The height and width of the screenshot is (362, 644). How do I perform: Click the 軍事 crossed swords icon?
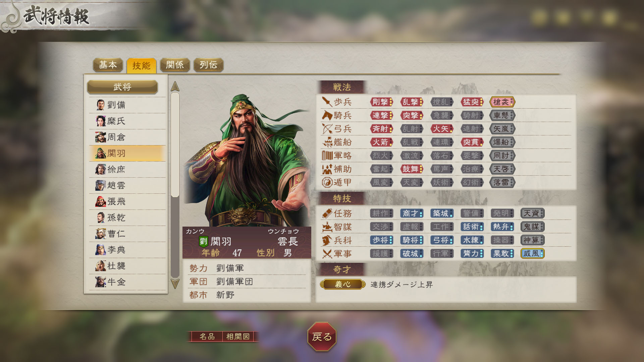tap(327, 253)
